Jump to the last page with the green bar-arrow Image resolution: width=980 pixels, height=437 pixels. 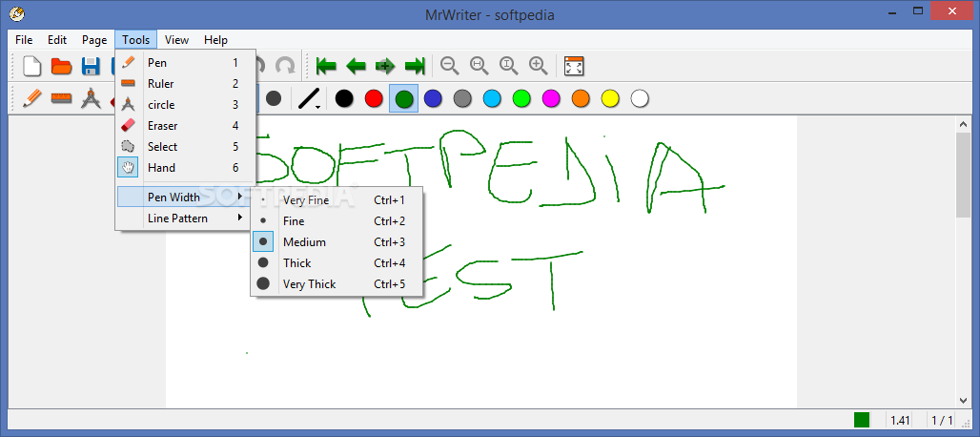[415, 66]
